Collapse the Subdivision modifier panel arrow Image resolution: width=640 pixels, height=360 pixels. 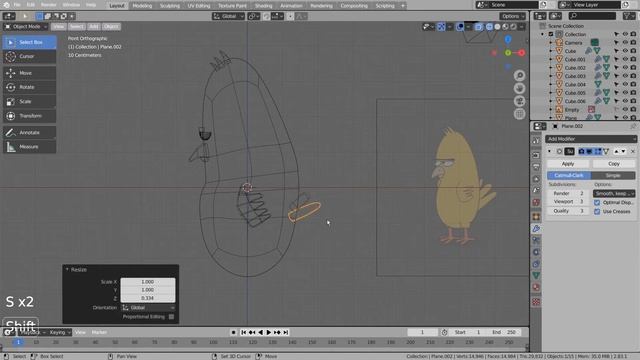pyautogui.click(x=549, y=151)
